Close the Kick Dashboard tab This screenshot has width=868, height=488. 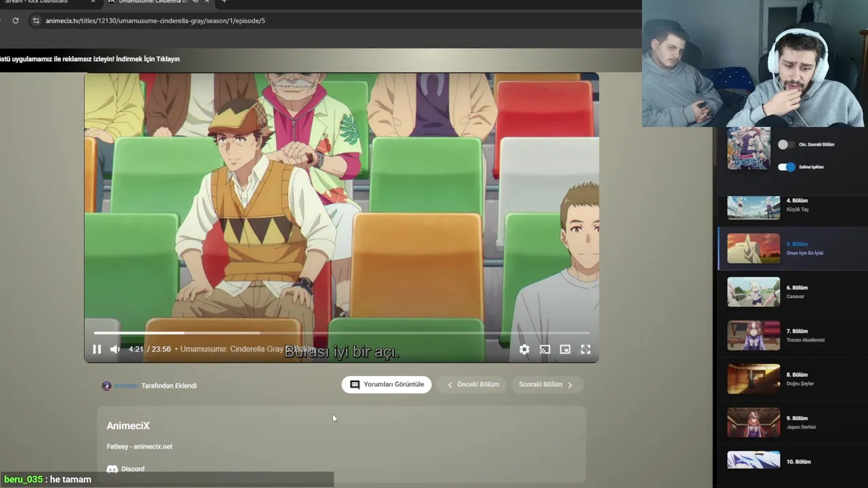(93, 1)
